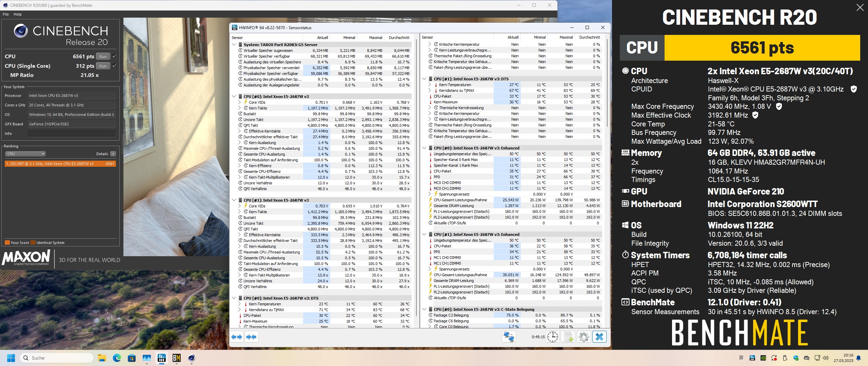868x366 pixels.
Task: Open File Explorer from the taskbar
Action: (x=102, y=358)
